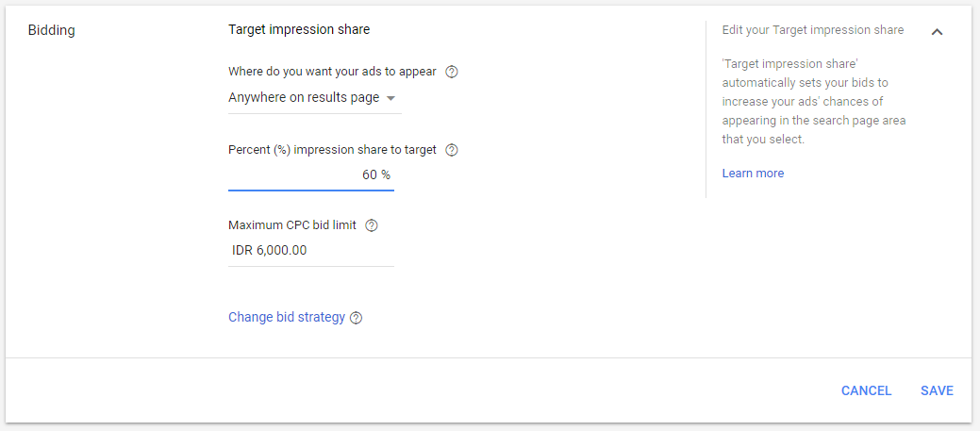Click the IDR 6,000.00 bid limit field

[x=311, y=251]
